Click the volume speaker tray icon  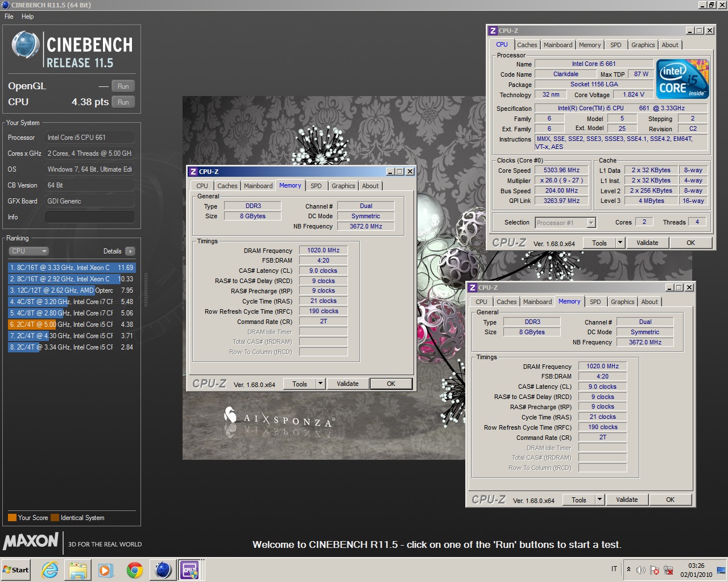[641, 570]
